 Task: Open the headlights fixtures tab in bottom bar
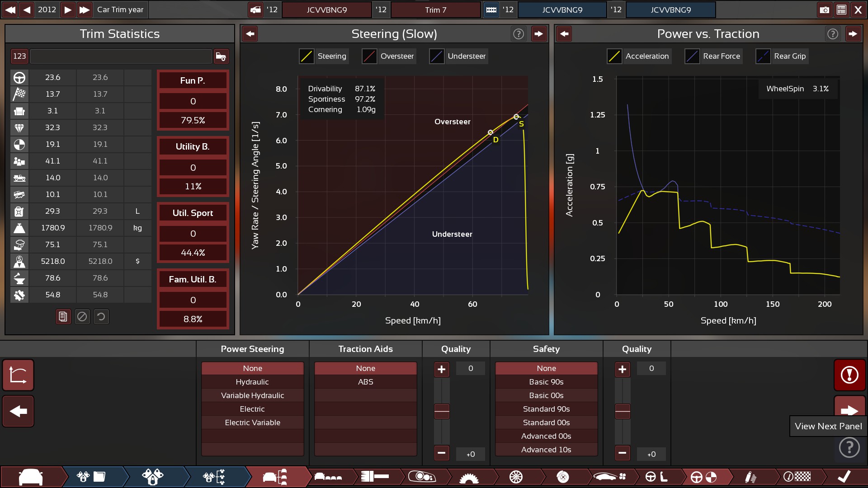(x=422, y=477)
